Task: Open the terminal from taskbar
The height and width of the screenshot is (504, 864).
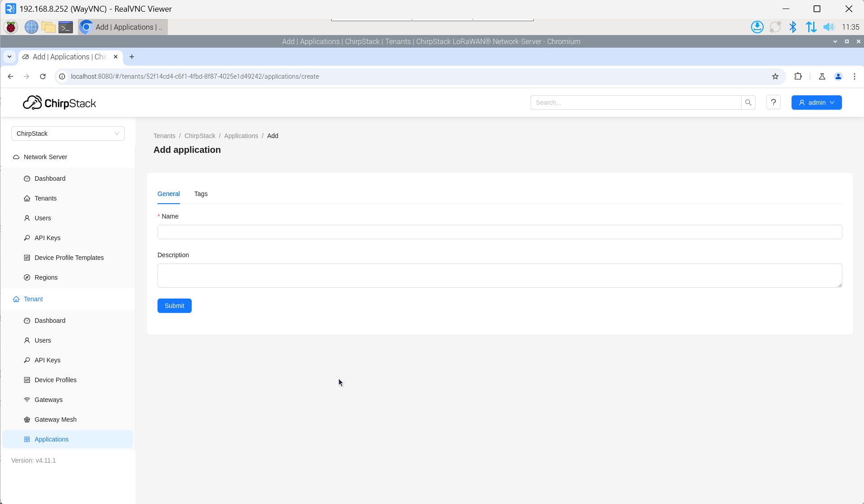Action: tap(66, 27)
